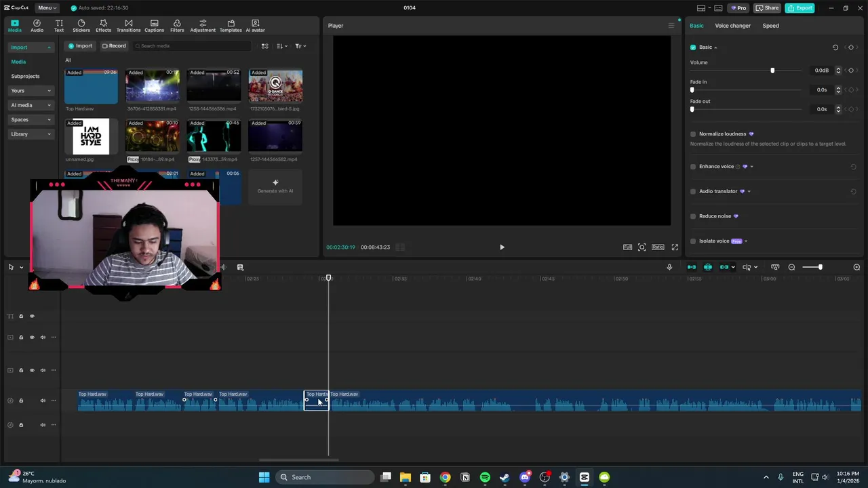Select Subprojects in the sidebar

point(25,77)
